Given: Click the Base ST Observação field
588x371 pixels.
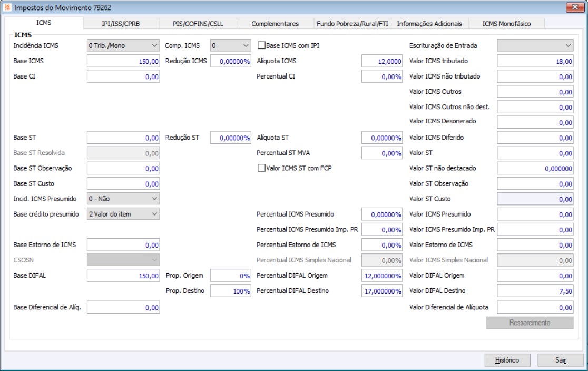Looking at the screenshot, I should click(123, 169).
